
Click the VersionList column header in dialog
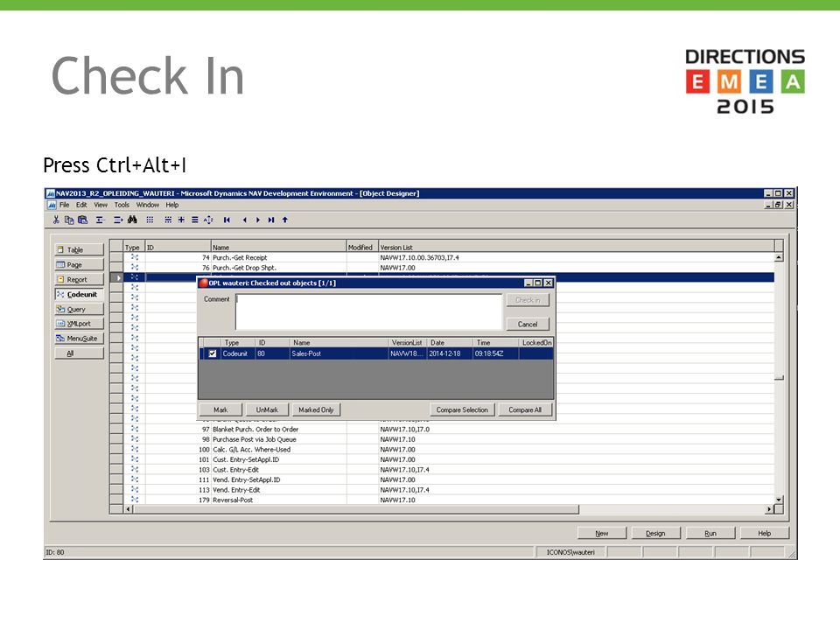point(407,342)
